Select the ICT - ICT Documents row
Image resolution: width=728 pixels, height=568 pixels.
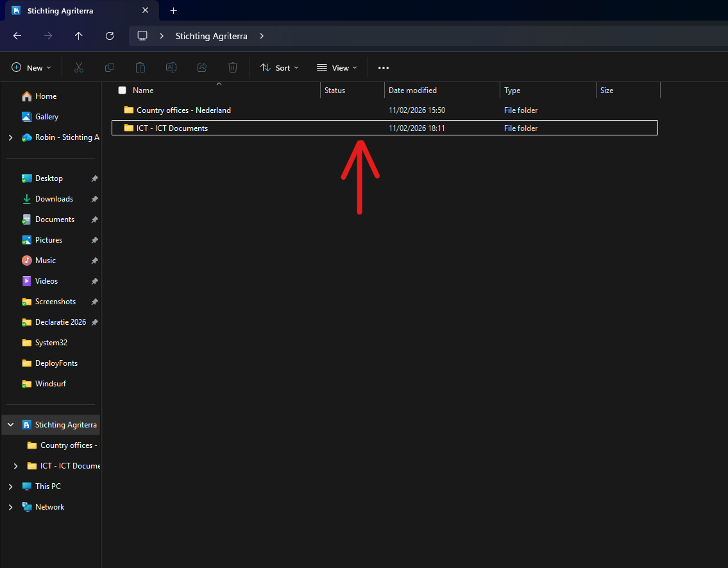(x=385, y=128)
